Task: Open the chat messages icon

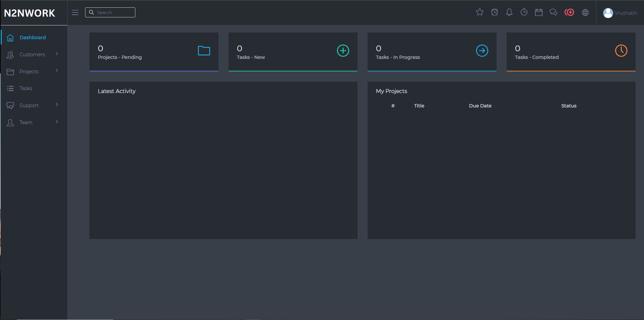Action: pos(553,12)
